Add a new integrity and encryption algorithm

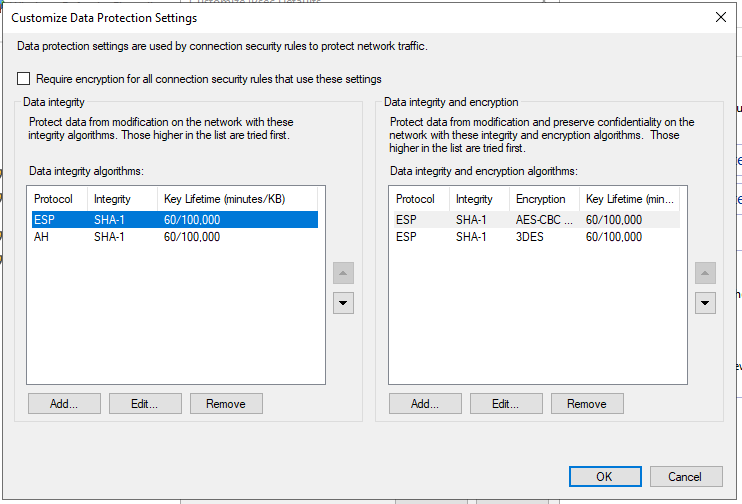426,404
